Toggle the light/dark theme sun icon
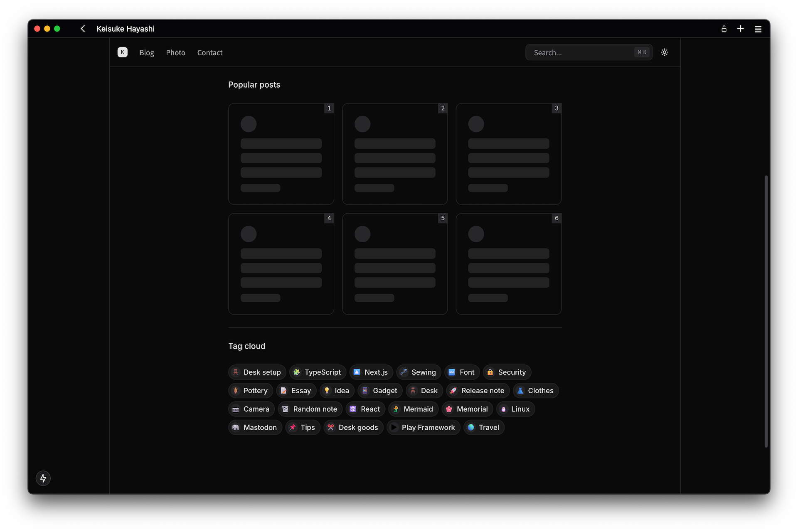 (x=664, y=52)
